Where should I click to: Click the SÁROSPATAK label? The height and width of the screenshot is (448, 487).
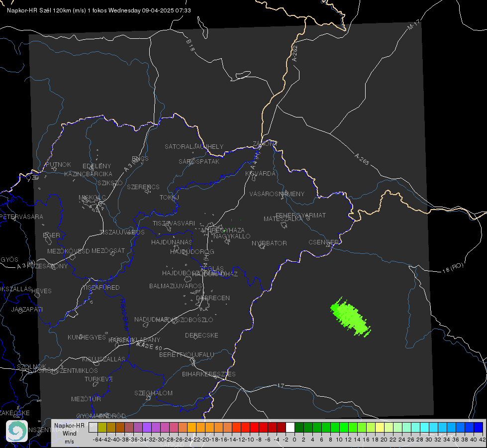[199, 161]
